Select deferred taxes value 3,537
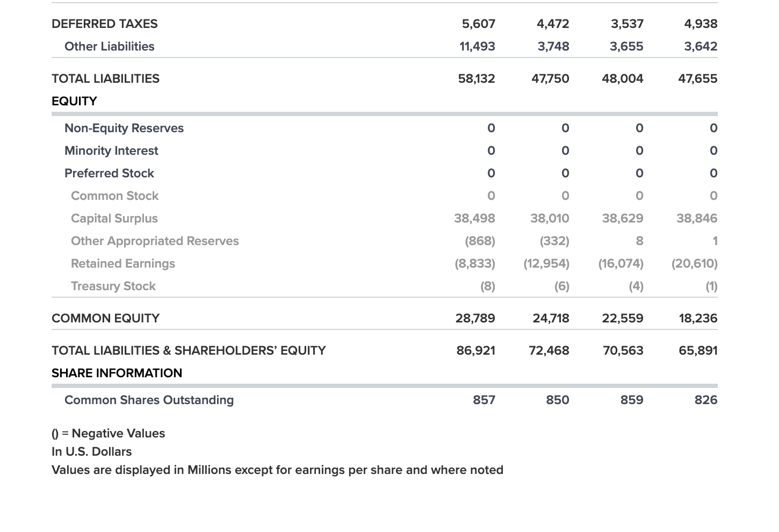This screenshot has width=779, height=532. pos(627,24)
